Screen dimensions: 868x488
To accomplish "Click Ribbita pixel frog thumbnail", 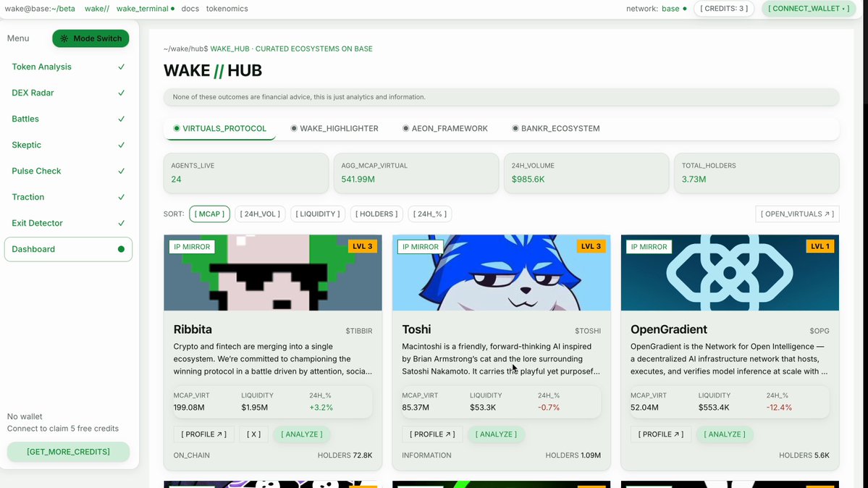I will 273,272.
